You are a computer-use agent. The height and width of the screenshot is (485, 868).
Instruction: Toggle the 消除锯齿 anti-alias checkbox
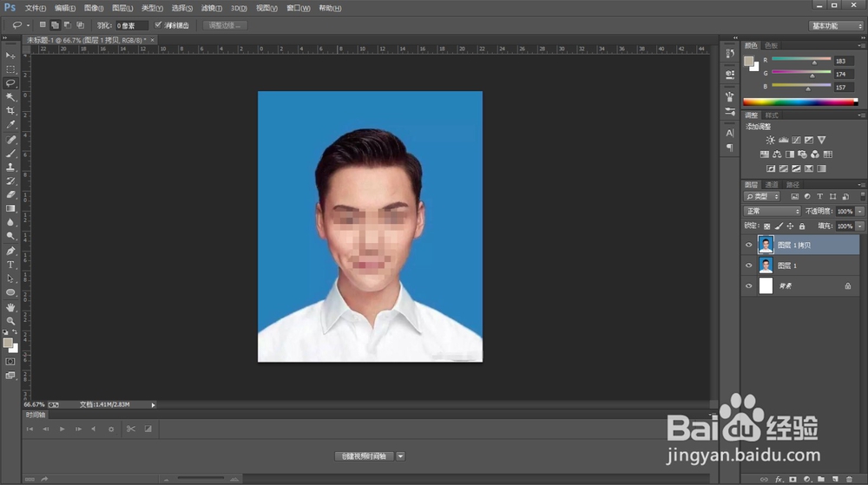158,25
